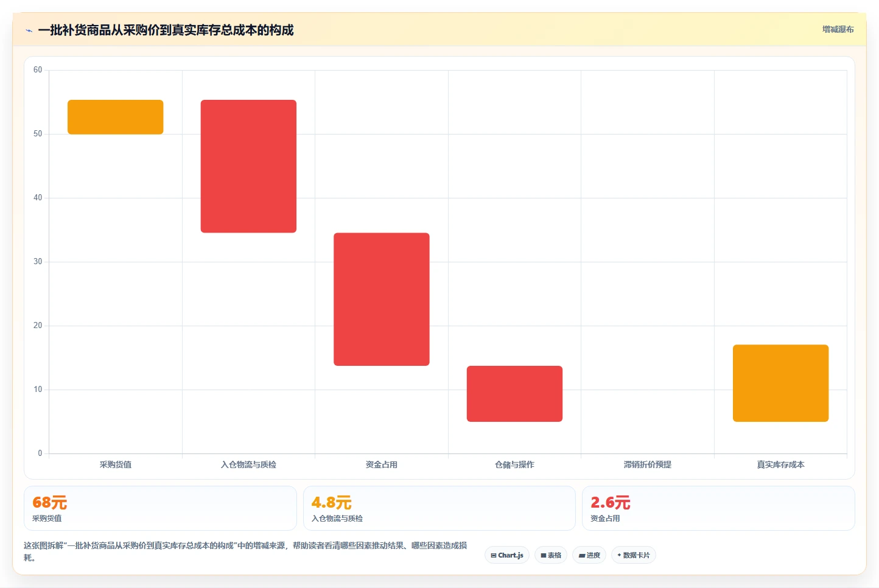Click the 增减瀑布 badge in the header
Viewport: 879px width, 588px height.
pyautogui.click(x=838, y=29)
